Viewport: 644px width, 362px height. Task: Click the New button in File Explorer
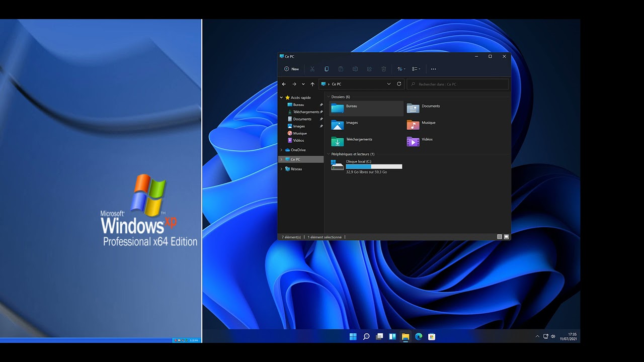291,69
